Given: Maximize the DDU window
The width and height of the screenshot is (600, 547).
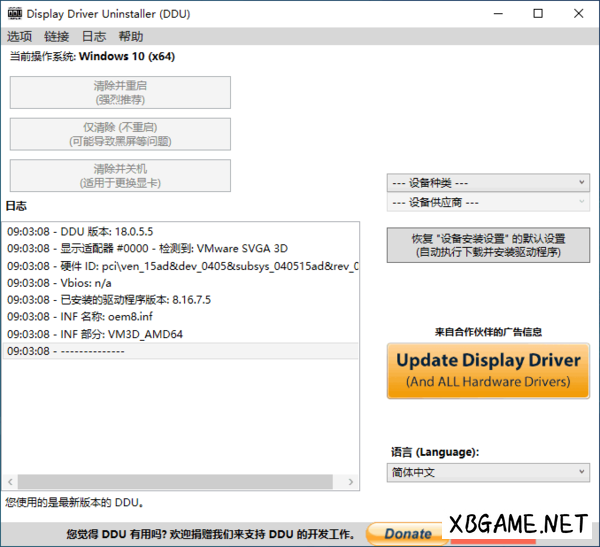Looking at the screenshot, I should (538, 14).
